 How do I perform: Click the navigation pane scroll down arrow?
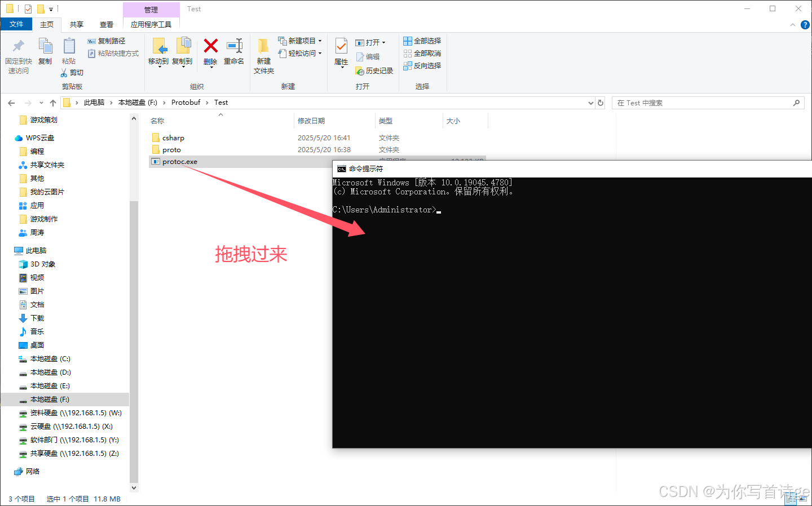coord(134,488)
